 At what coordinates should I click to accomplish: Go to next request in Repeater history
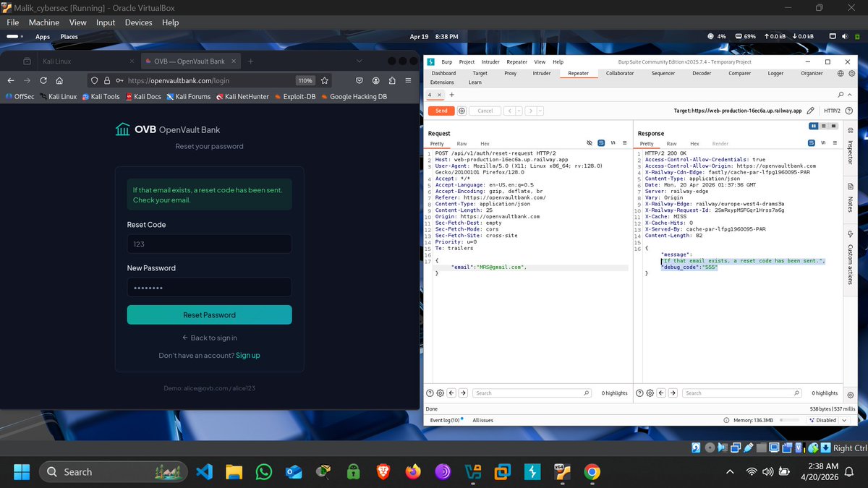pos(531,111)
